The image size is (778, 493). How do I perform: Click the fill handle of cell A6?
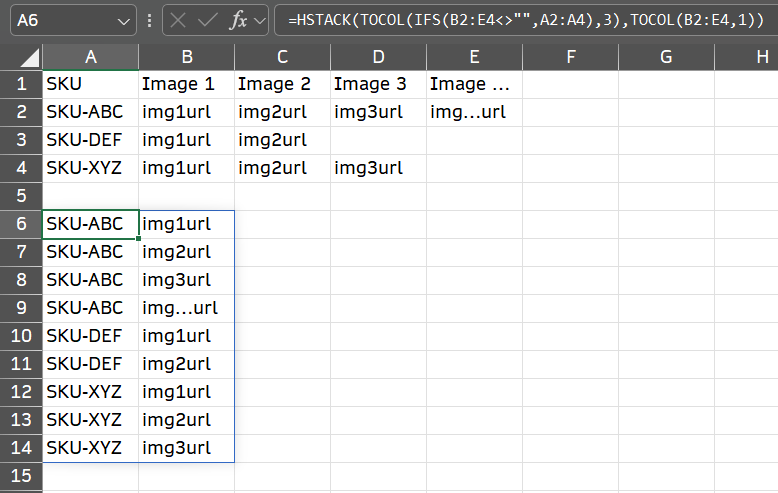(x=138, y=239)
